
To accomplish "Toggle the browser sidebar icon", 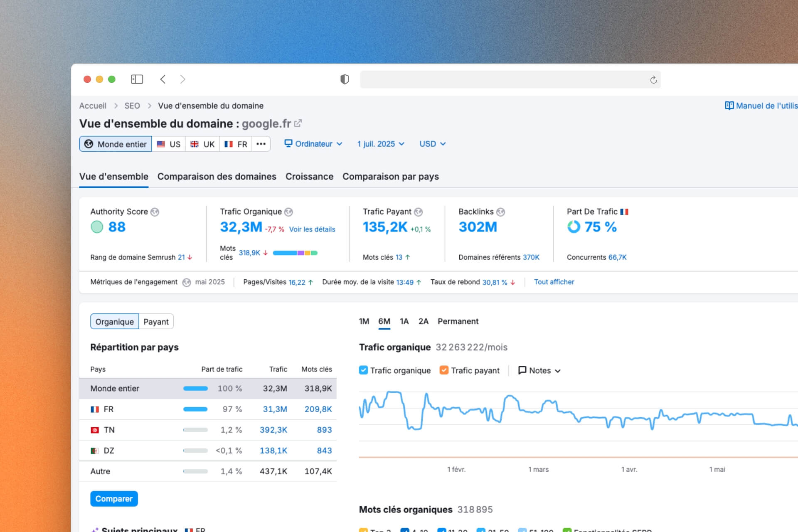I will coord(137,79).
